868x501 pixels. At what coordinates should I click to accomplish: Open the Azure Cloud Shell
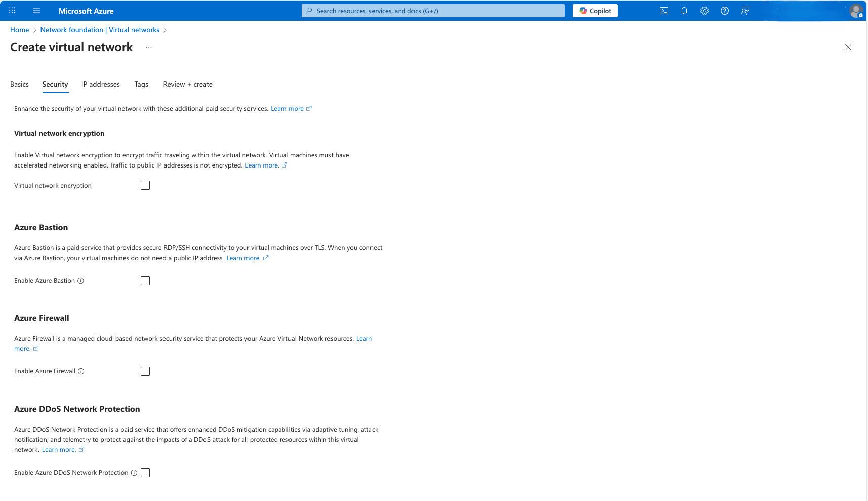[x=664, y=10]
